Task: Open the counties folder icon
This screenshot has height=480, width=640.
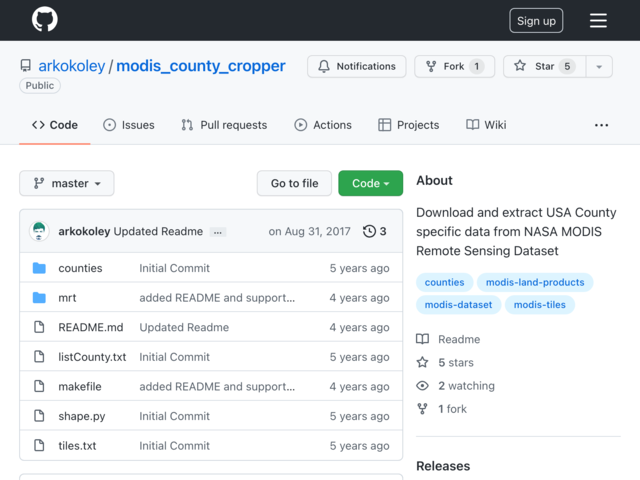Action: point(39,268)
